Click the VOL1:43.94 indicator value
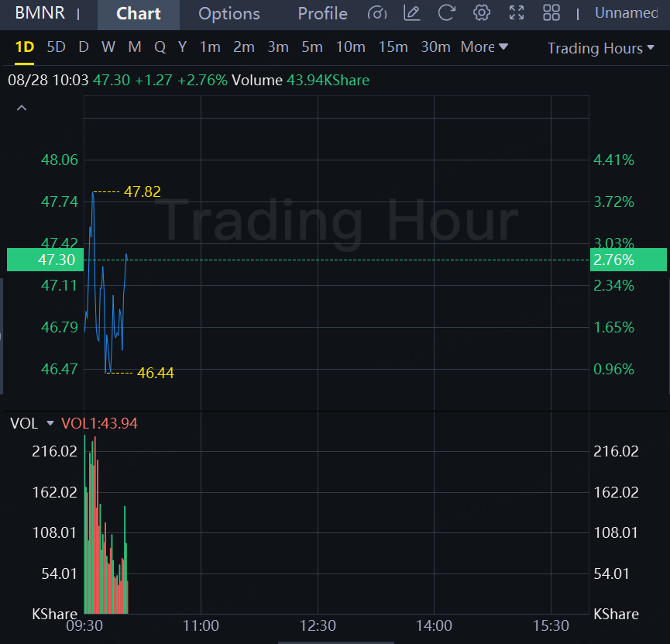Image resolution: width=670 pixels, height=644 pixels. 100,423
